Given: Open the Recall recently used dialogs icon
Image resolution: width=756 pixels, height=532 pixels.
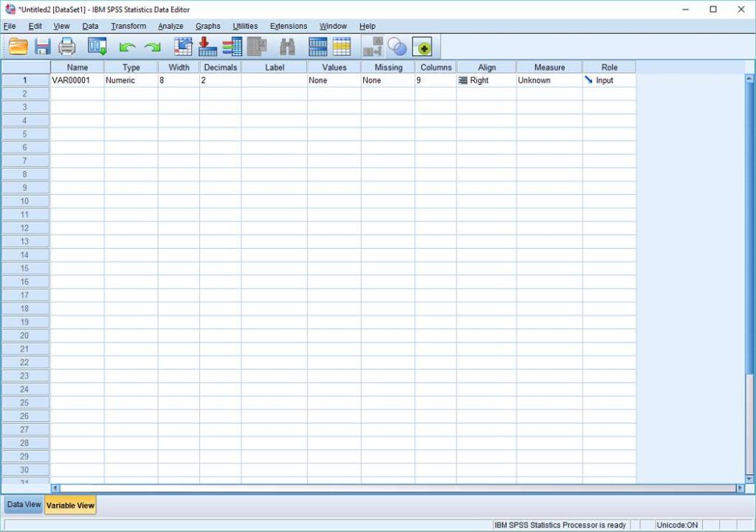Looking at the screenshot, I should pyautogui.click(x=97, y=46).
